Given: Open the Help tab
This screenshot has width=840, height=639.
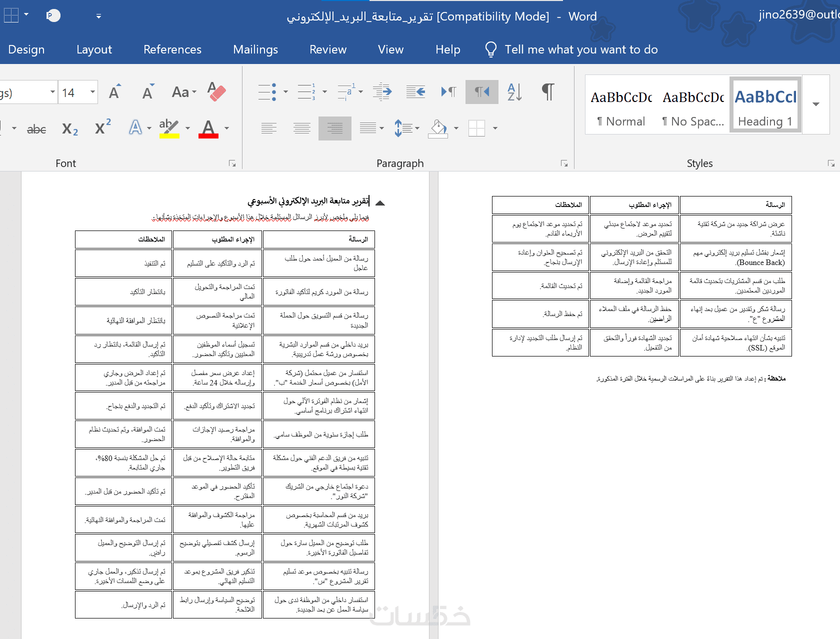Looking at the screenshot, I should 448,49.
